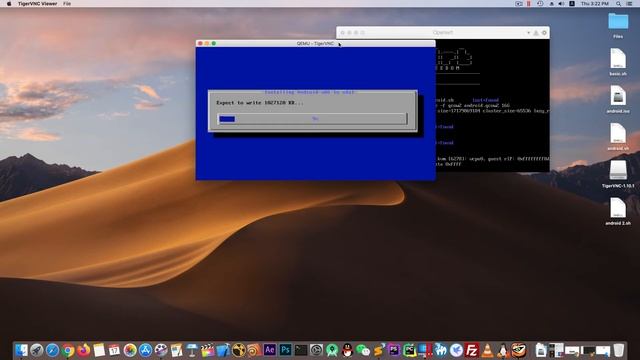Open Xcode from the dock
Viewport: 640px width, 360px height.
pos(223,350)
